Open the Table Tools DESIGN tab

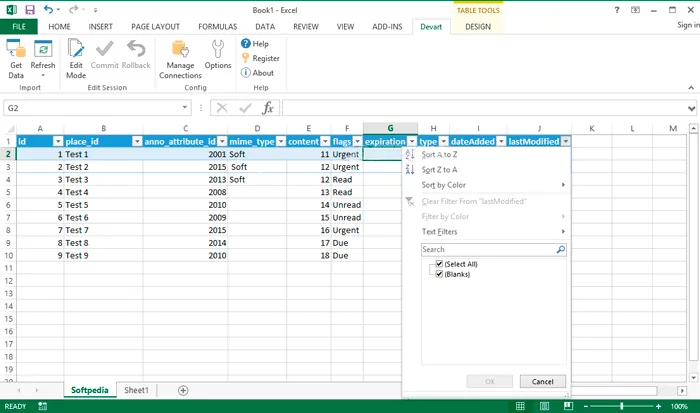coord(478,27)
